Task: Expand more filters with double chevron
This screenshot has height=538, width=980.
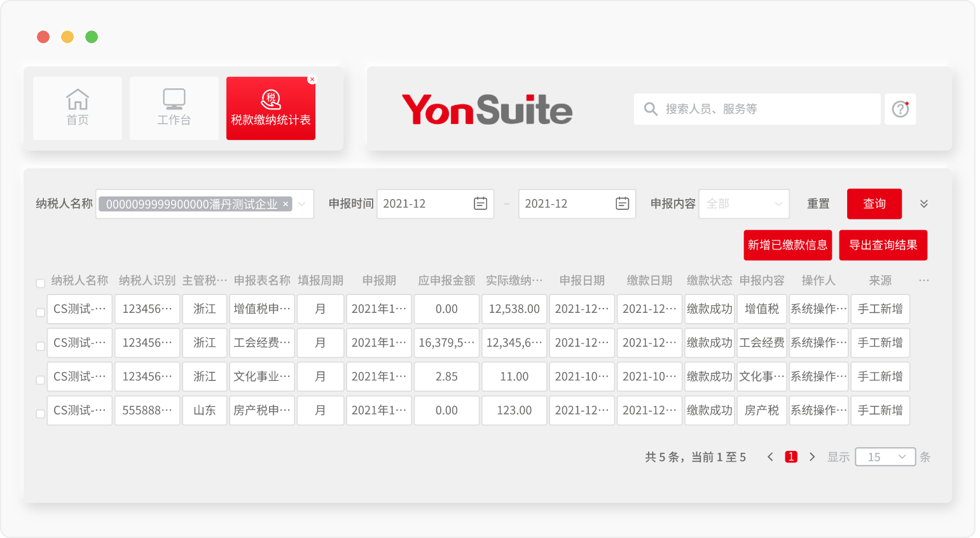Action: [923, 203]
